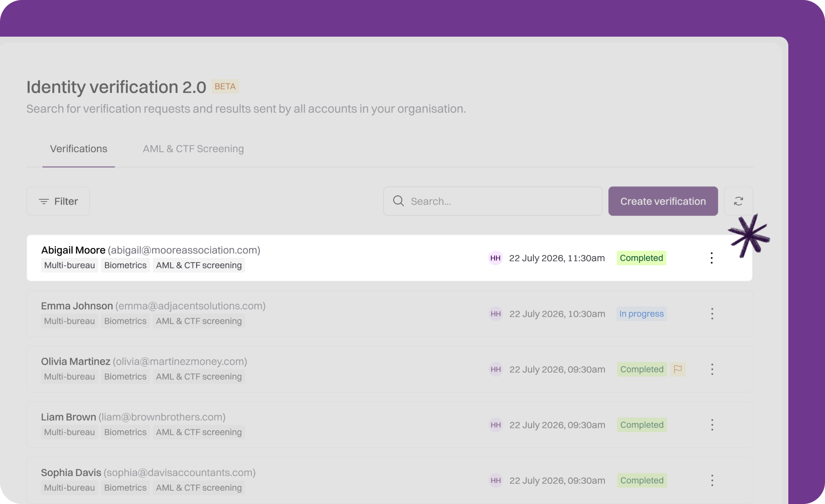Viewport: 825px width, 504px height.
Task: Click Completed status for Olivia Martinez
Action: (642, 369)
